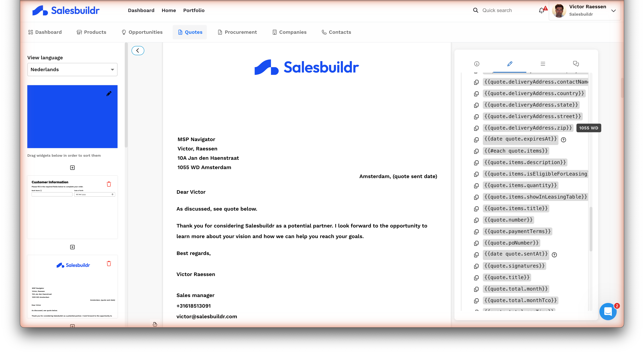Select the pencil edit tab in right panel
Viewport: 644px width, 354px height.
pyautogui.click(x=510, y=64)
